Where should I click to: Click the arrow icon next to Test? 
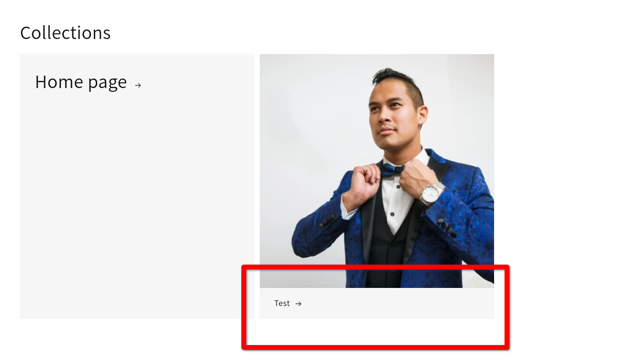coord(298,304)
